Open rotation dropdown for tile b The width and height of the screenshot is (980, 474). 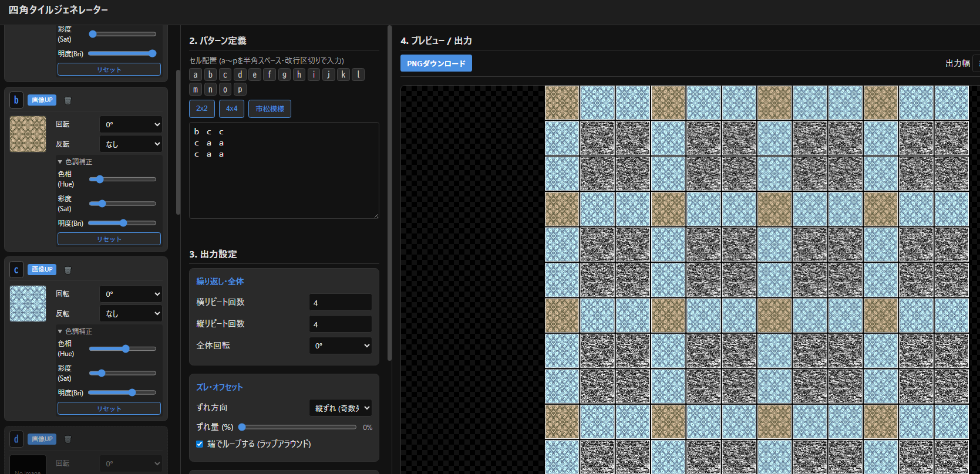[130, 124]
